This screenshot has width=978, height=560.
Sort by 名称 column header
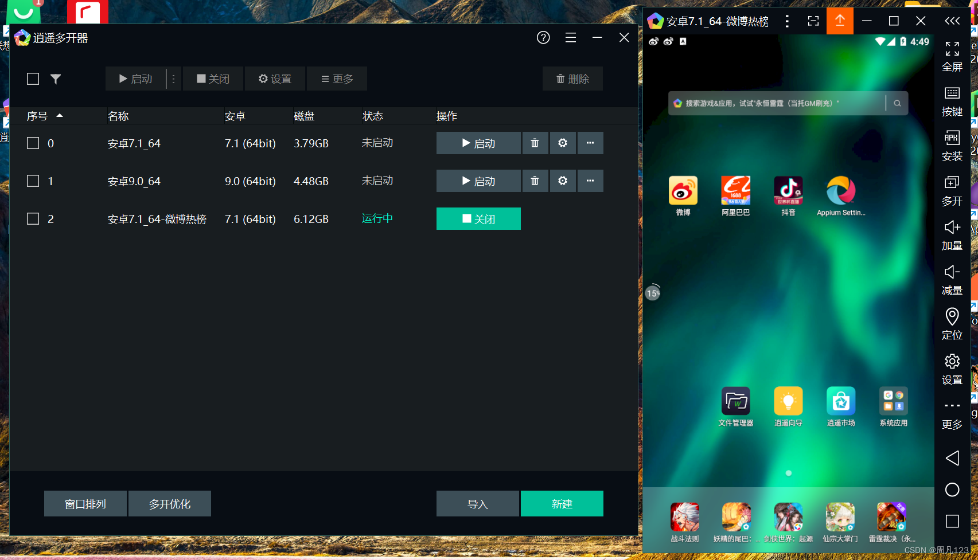118,116
